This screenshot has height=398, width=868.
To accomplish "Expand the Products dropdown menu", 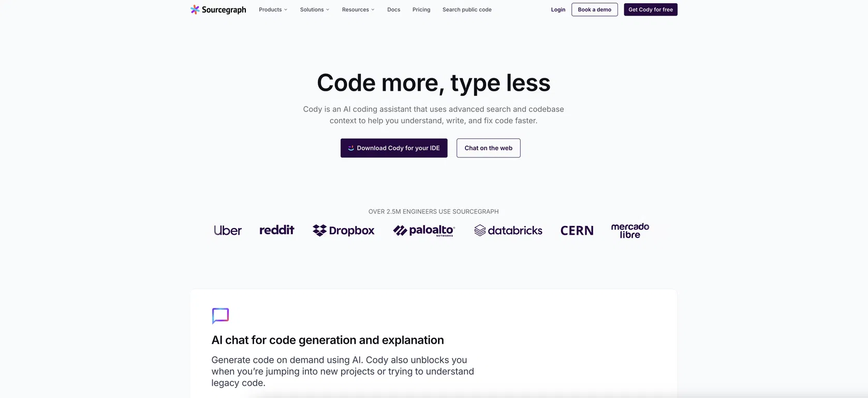I will click(273, 10).
